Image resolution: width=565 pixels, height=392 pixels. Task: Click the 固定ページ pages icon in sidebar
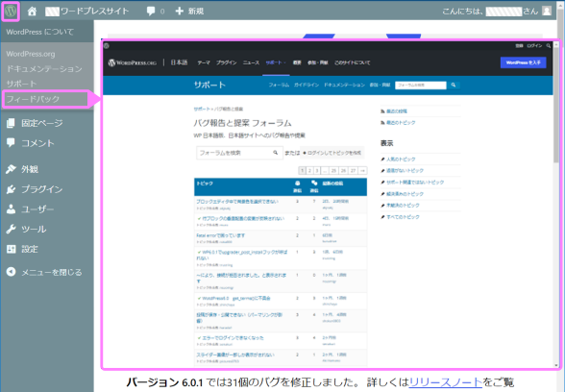11,123
